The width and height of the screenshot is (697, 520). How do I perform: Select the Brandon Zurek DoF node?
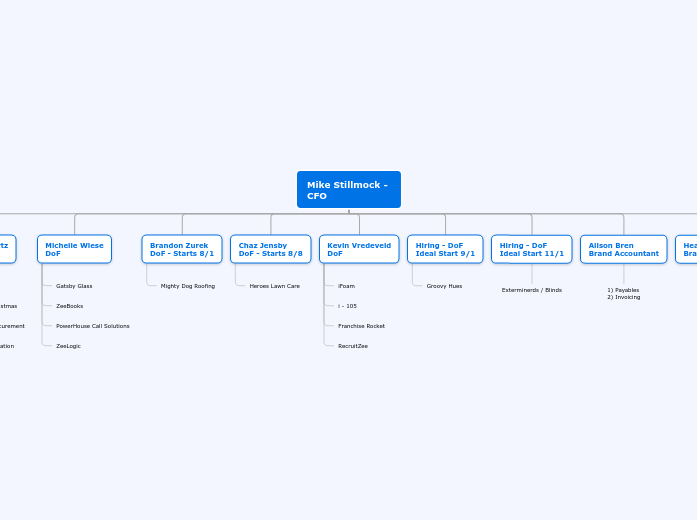[182, 249]
